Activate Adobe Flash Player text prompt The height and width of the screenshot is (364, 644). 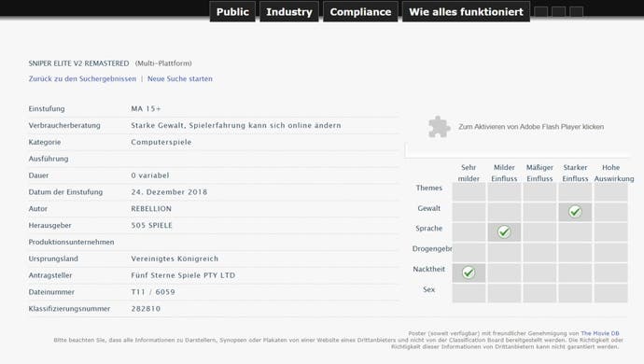click(x=531, y=127)
